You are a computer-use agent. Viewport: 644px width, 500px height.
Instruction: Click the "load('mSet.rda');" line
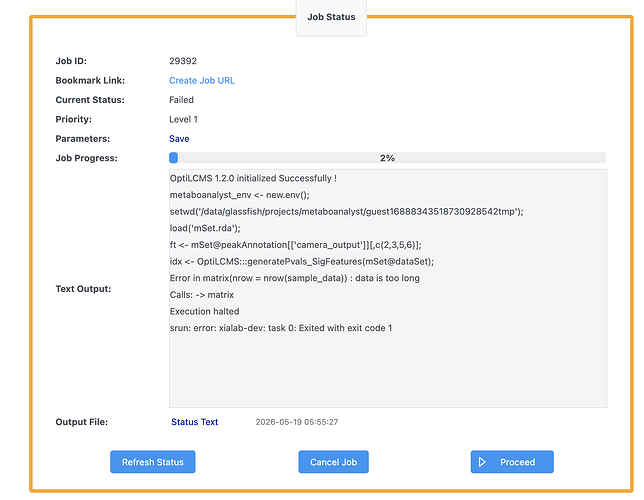click(x=205, y=228)
